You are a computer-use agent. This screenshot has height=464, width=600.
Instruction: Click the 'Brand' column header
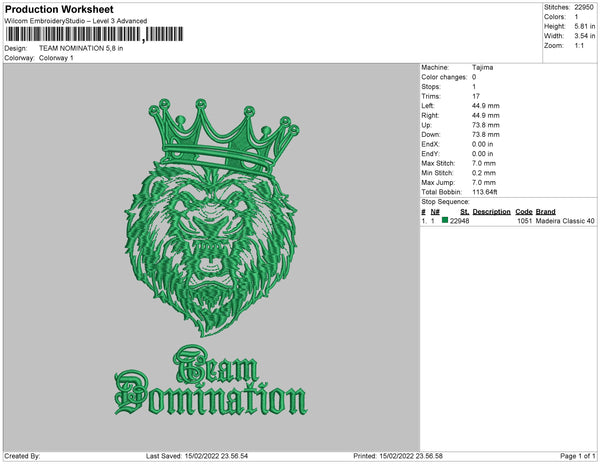[546, 212]
